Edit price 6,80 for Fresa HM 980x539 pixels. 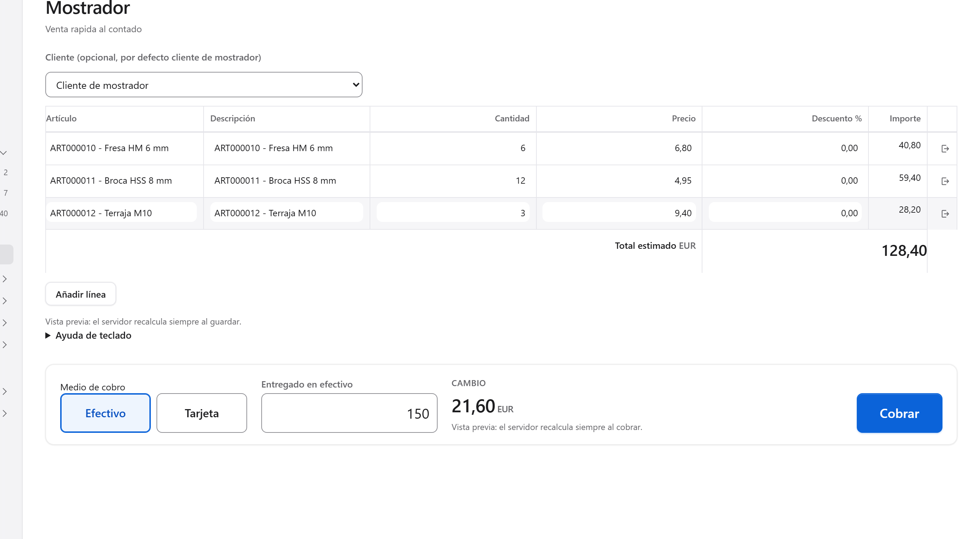(x=619, y=148)
